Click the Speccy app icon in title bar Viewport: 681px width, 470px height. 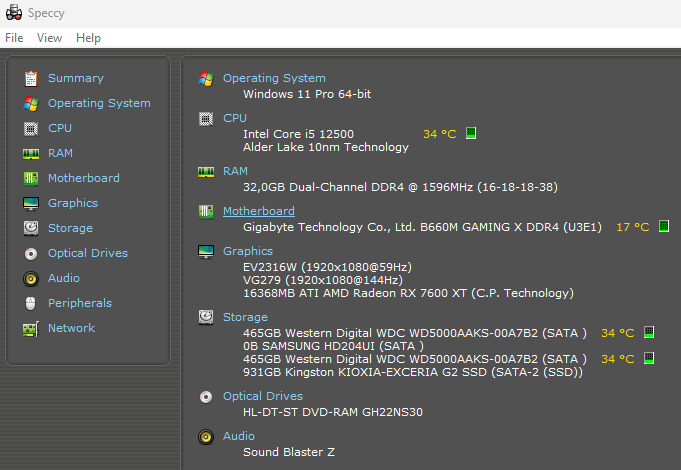click(x=14, y=13)
